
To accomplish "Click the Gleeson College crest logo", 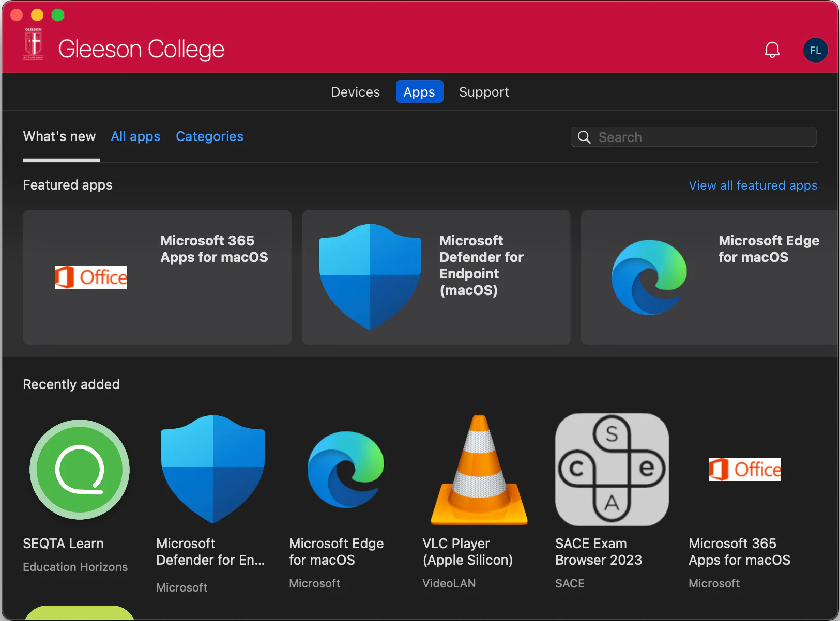I will pos(34,44).
